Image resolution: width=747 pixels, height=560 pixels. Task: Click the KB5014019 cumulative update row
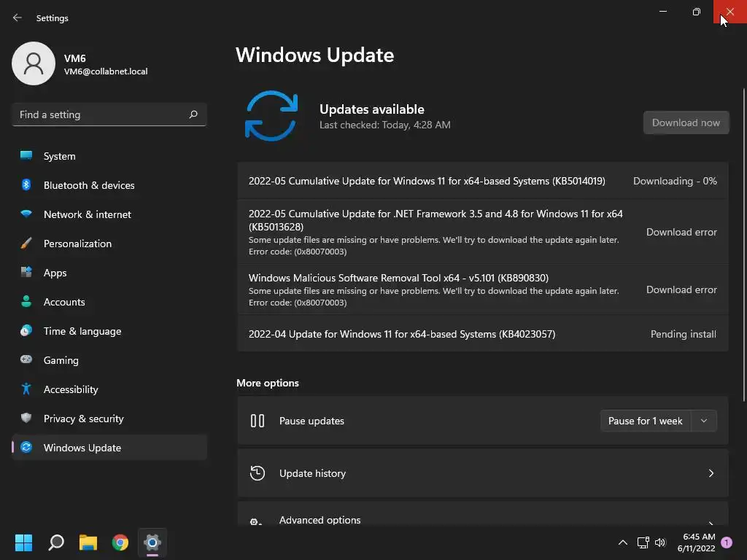point(483,181)
